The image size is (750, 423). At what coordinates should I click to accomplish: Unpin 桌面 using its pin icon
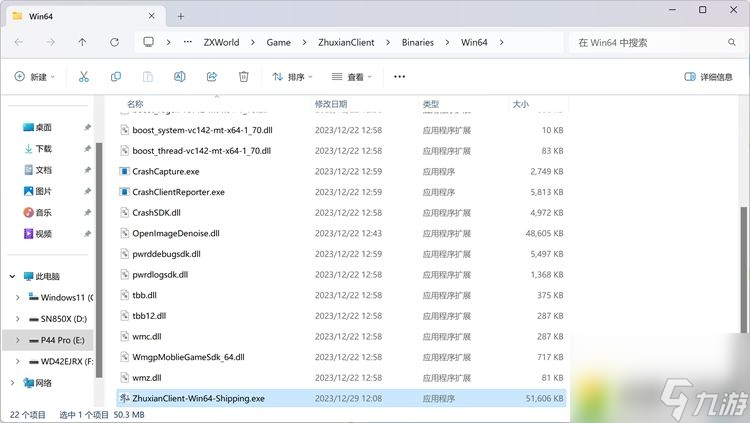click(x=87, y=127)
